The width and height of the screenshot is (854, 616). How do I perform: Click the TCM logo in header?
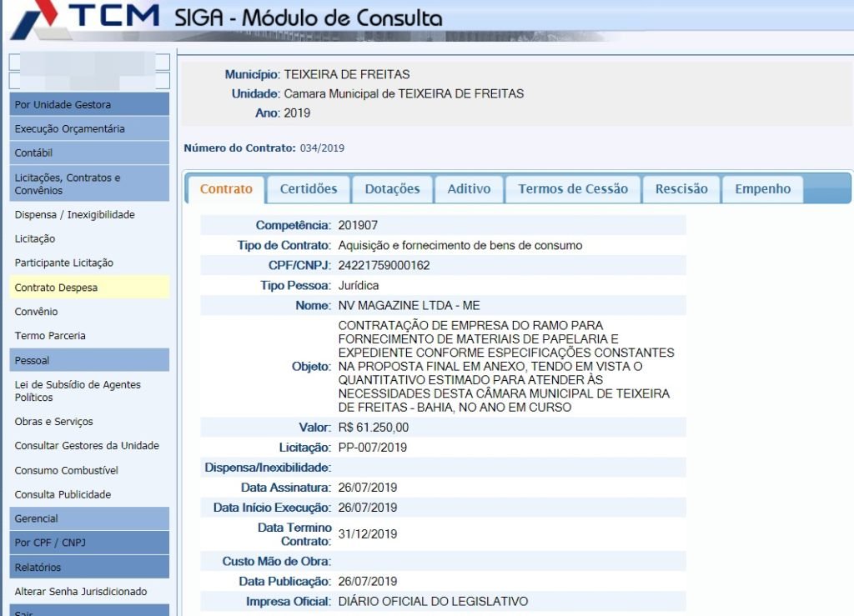click(83, 17)
